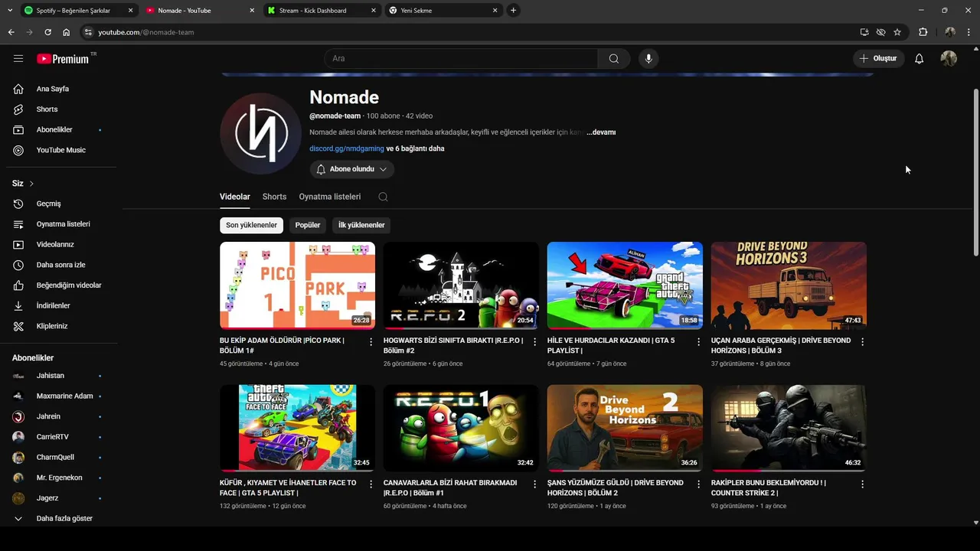Close the Nomade - YouTube tab

coord(253,11)
